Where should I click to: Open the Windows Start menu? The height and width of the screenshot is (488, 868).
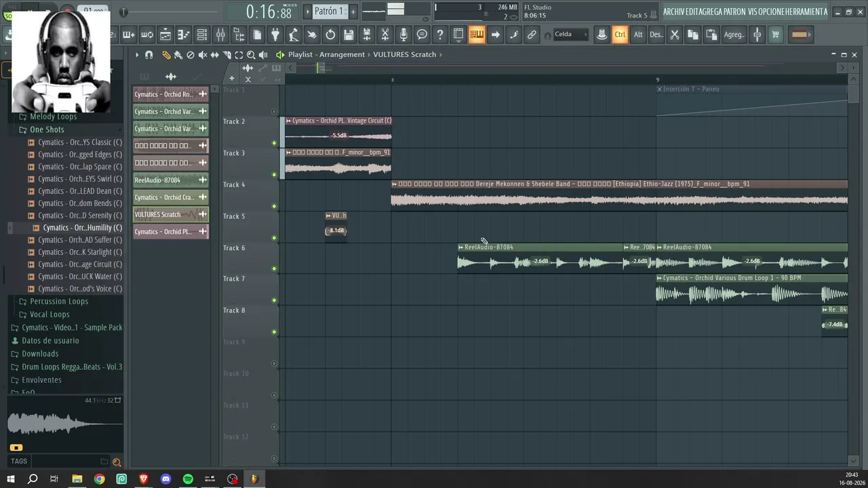[11, 479]
